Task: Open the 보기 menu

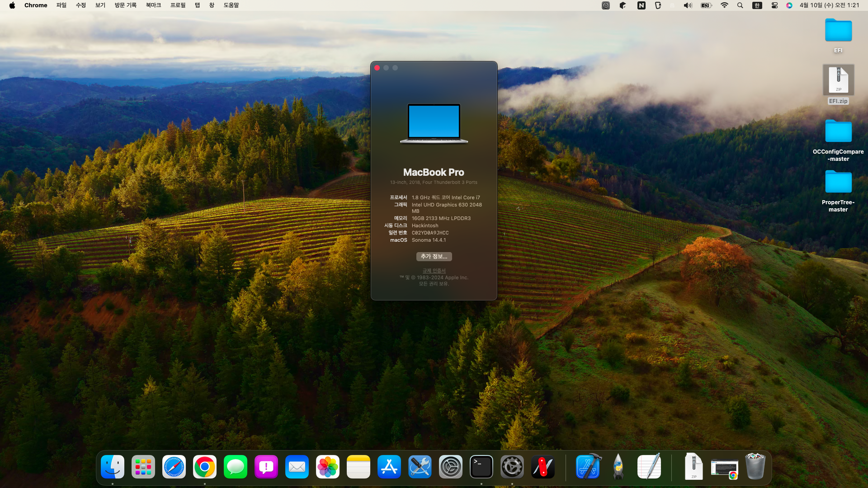Action: tap(100, 5)
